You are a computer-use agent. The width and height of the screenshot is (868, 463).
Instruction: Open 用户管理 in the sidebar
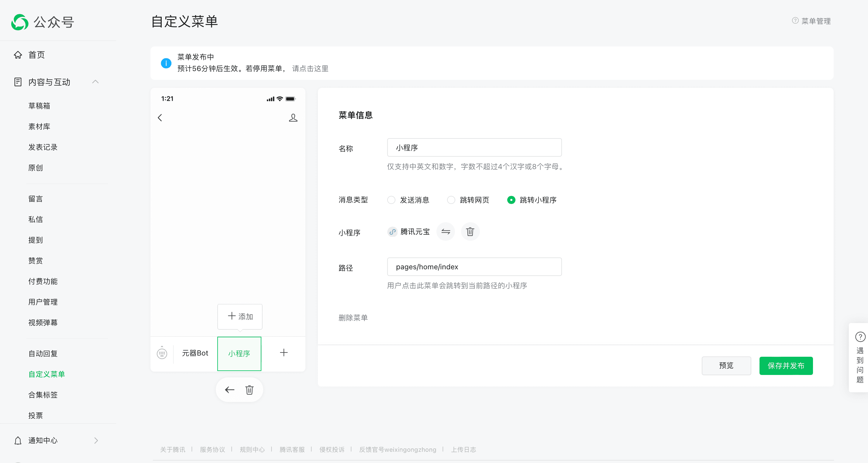point(43,302)
